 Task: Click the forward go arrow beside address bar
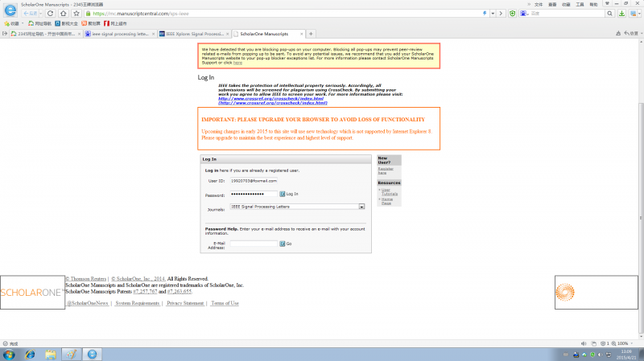[501, 14]
